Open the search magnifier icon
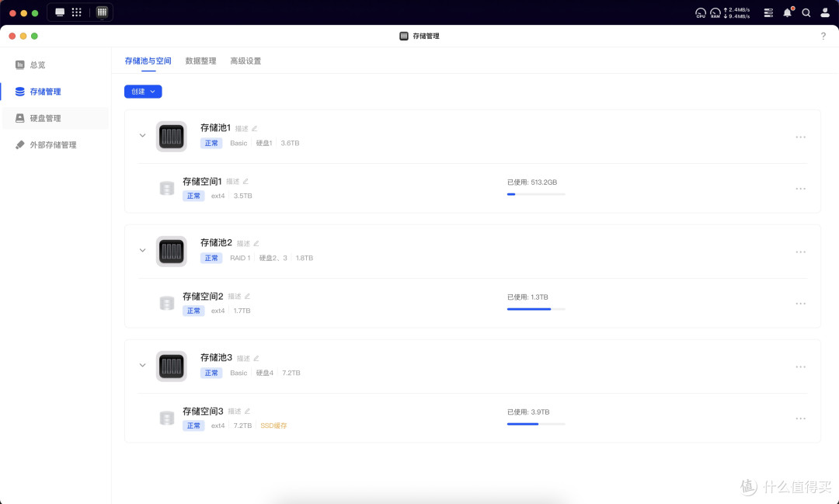The width and height of the screenshot is (839, 504). coord(806,13)
